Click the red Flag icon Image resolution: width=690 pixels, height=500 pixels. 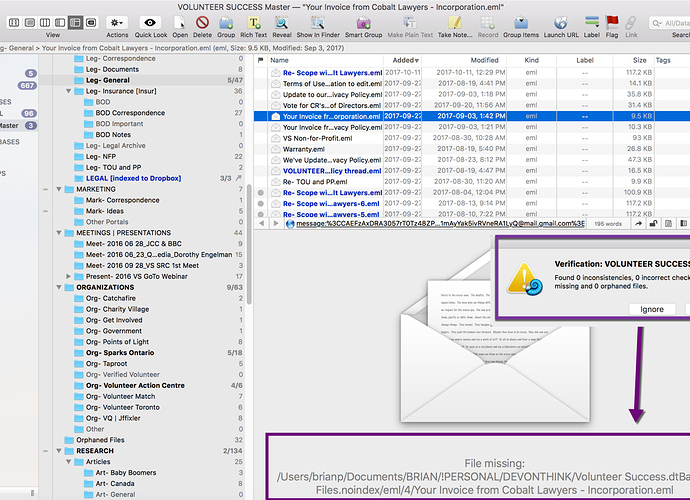(x=612, y=22)
